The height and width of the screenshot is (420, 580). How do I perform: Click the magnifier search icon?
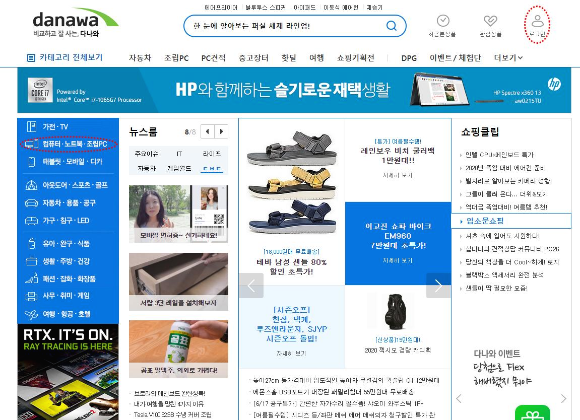pos(391,26)
